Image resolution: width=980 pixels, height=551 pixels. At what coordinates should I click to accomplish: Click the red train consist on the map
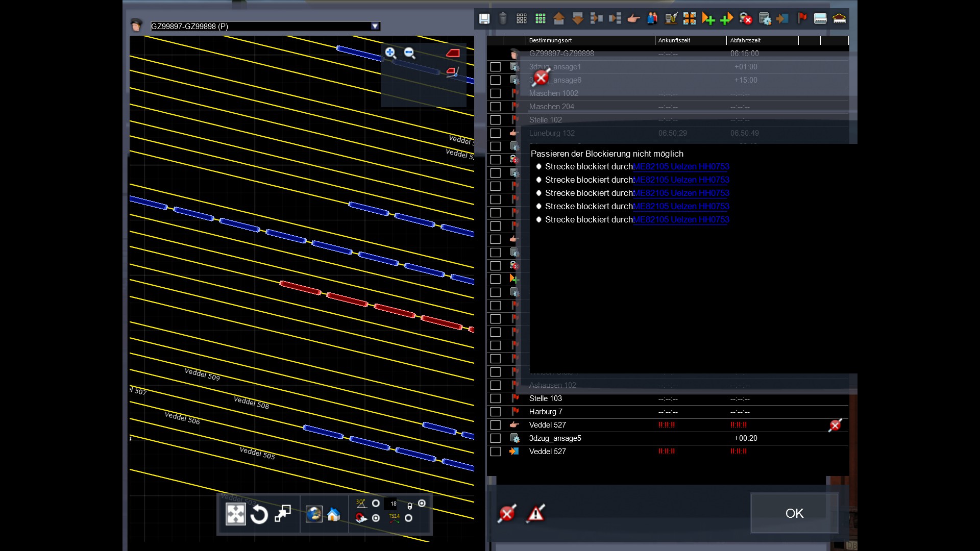(x=377, y=307)
